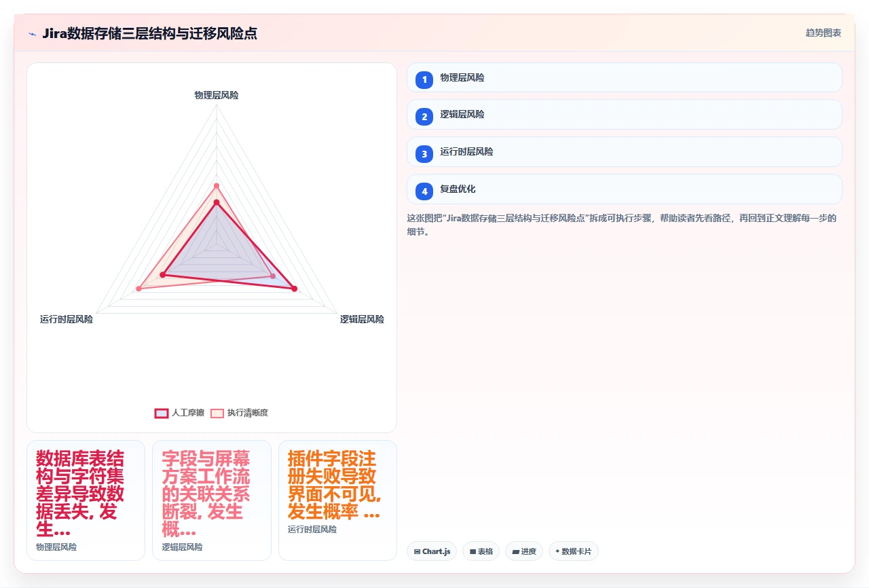This screenshot has height=588, width=869.
Task: Click the 物理层风险 radar axis label
Action: pyautogui.click(x=217, y=95)
